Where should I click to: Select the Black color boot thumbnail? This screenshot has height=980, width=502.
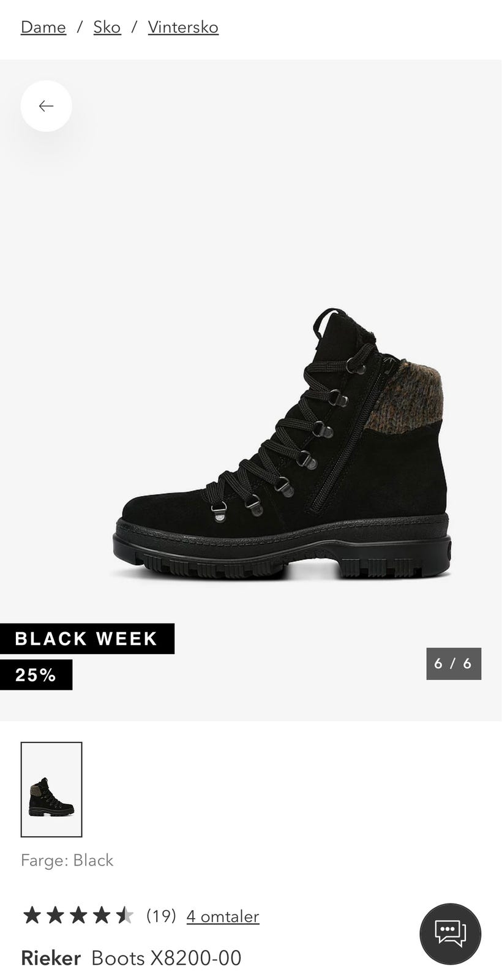(x=51, y=790)
